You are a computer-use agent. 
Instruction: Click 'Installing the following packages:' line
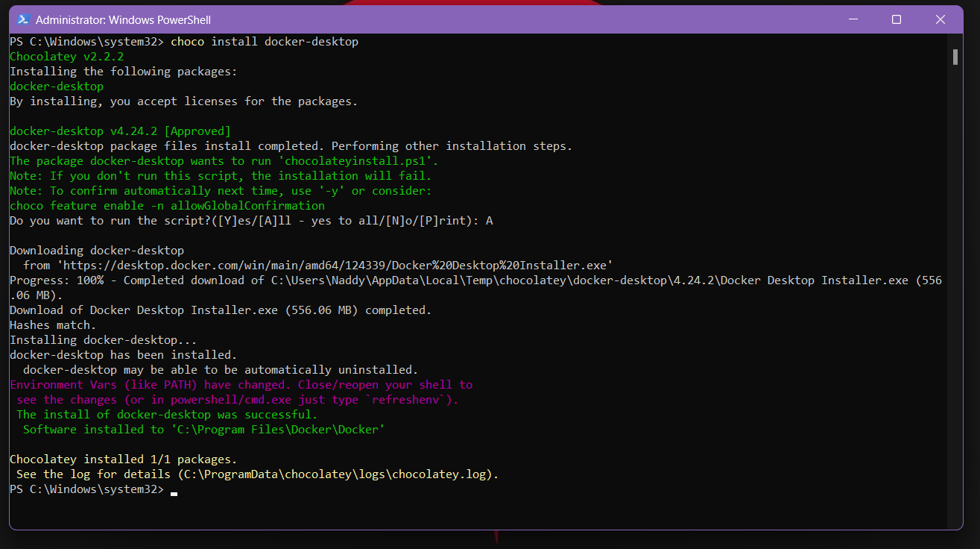[x=123, y=72]
